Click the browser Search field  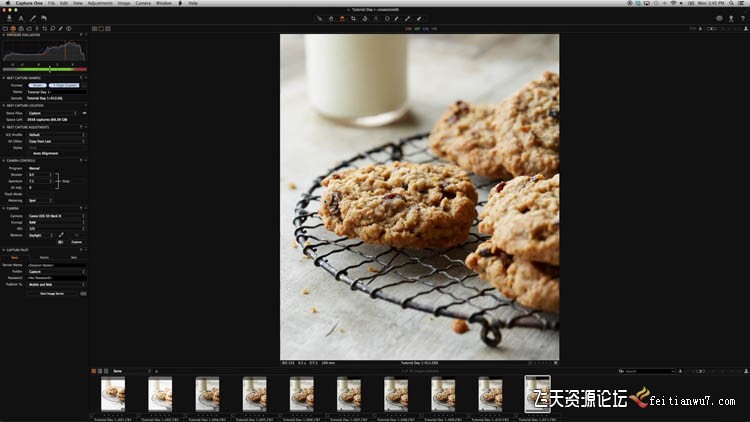(647, 371)
